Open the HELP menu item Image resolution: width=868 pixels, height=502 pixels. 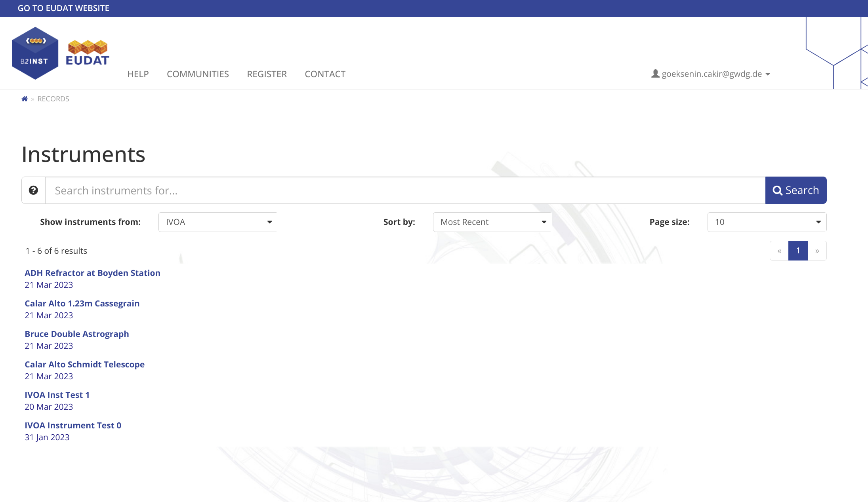coord(138,74)
